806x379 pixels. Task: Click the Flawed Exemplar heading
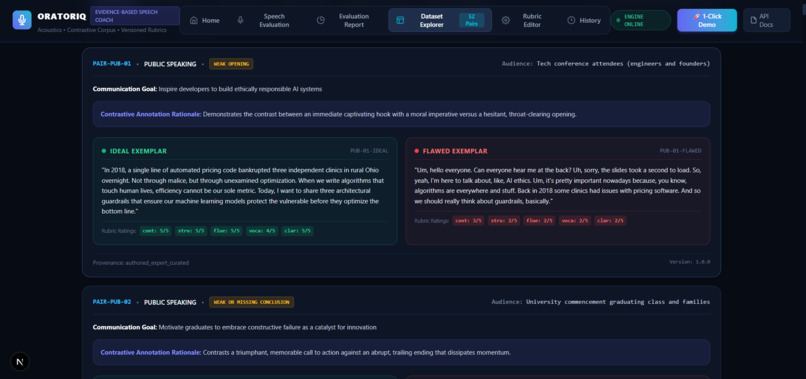pos(455,151)
